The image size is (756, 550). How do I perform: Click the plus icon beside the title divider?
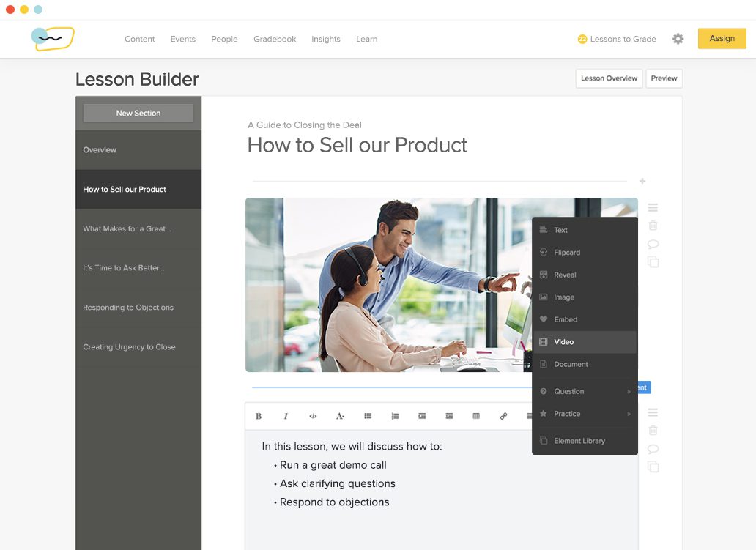coord(642,181)
